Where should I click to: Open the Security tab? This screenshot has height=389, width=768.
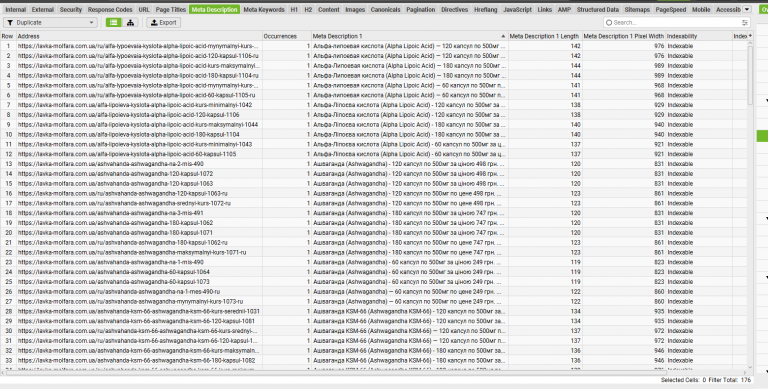71,9
